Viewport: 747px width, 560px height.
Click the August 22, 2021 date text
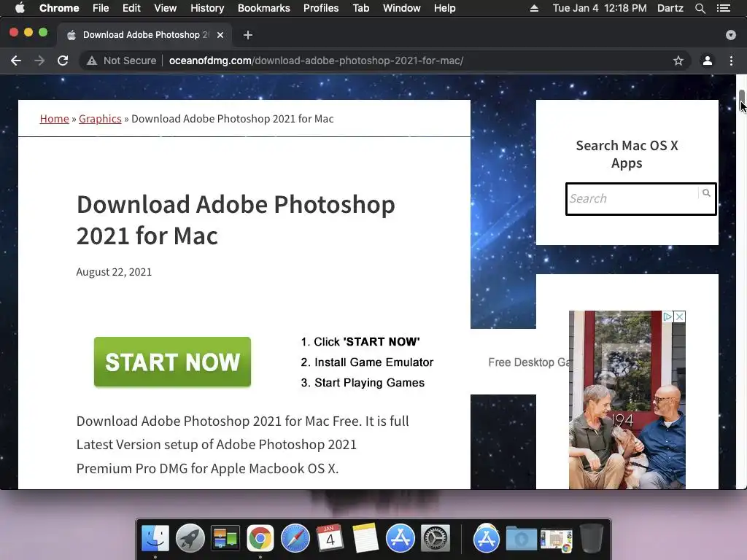[x=114, y=272]
